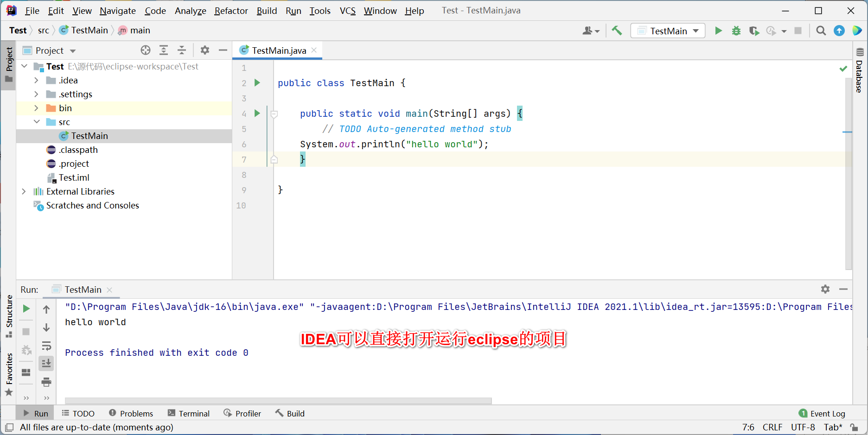This screenshot has height=435, width=868.
Task: Open the TestMain run configuration dropdown
Action: pyautogui.click(x=668, y=31)
